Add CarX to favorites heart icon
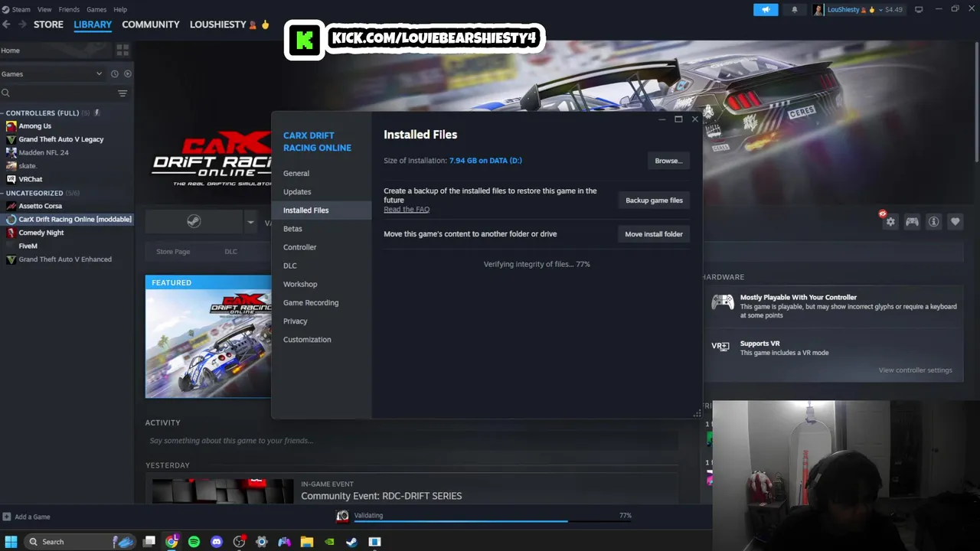Viewport: 980px width, 551px height. point(955,222)
